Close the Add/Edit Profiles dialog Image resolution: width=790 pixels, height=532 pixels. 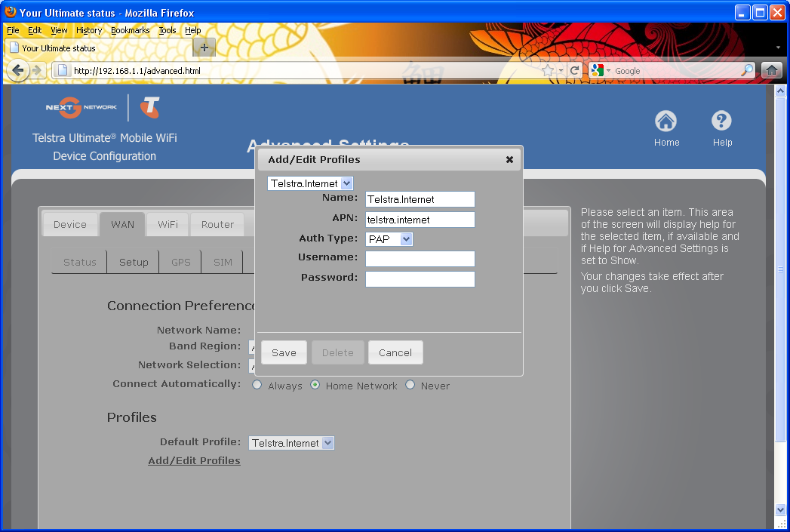point(509,160)
